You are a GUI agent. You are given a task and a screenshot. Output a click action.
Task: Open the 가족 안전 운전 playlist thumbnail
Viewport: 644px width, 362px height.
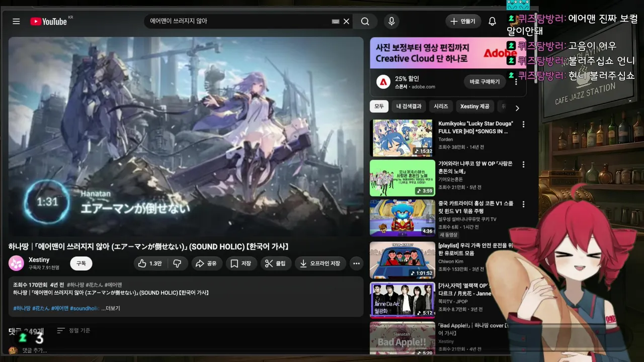[402, 260]
